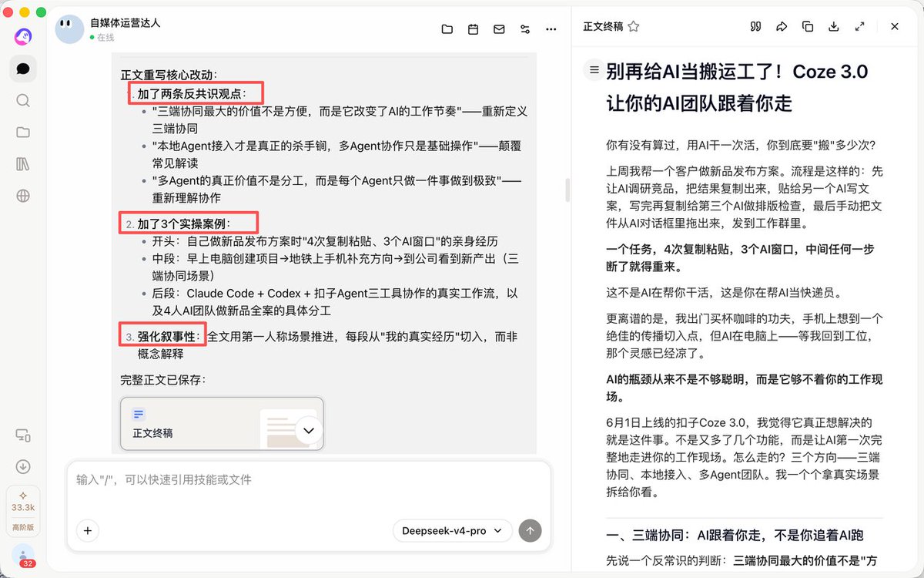Open the chat bubble icon in the sidebar
Viewport: 924px width, 578px height.
point(23,69)
